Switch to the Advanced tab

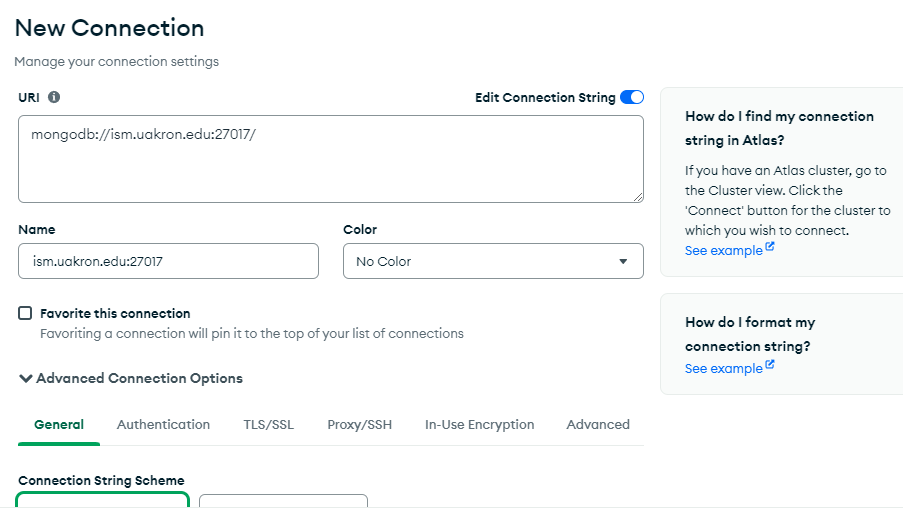point(598,424)
